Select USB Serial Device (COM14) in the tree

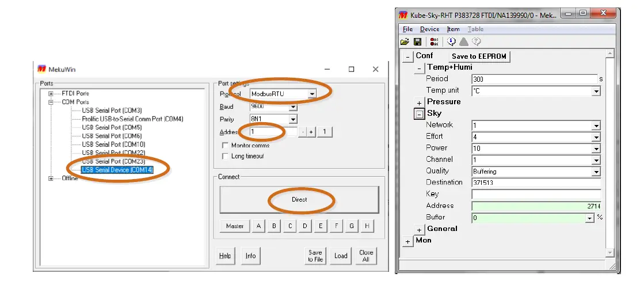117,169
